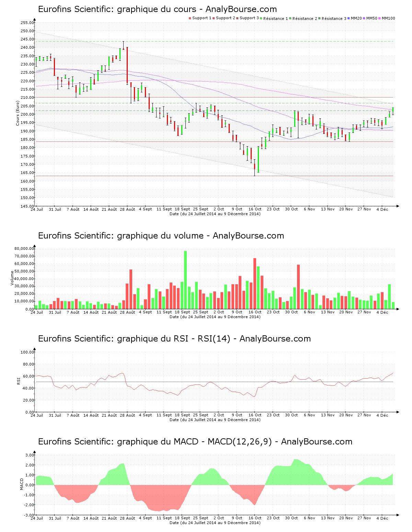The width and height of the screenshot is (412, 532).
Task: Select the 'MM50' legend label
Action: click(372, 18)
